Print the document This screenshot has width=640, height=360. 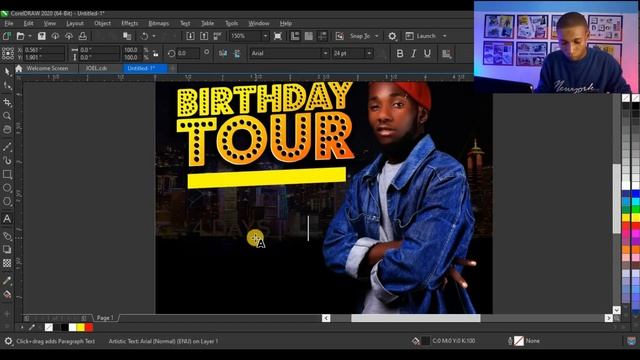(x=82, y=36)
